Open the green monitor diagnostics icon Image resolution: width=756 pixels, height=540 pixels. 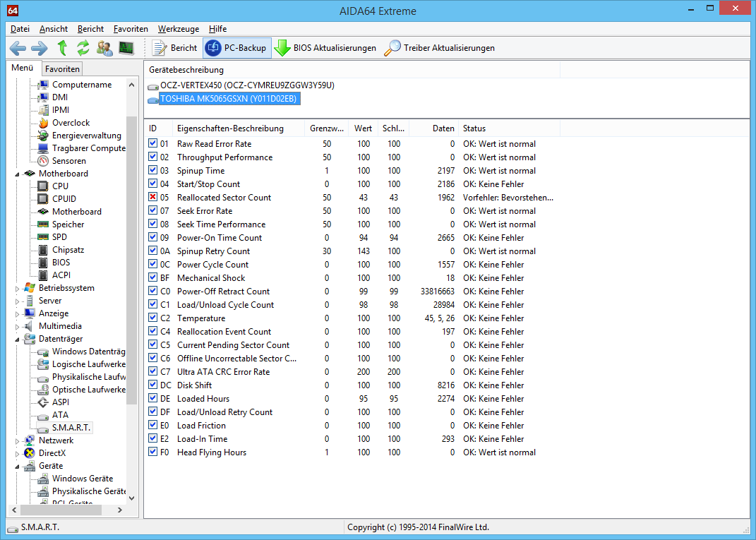pyautogui.click(x=126, y=48)
